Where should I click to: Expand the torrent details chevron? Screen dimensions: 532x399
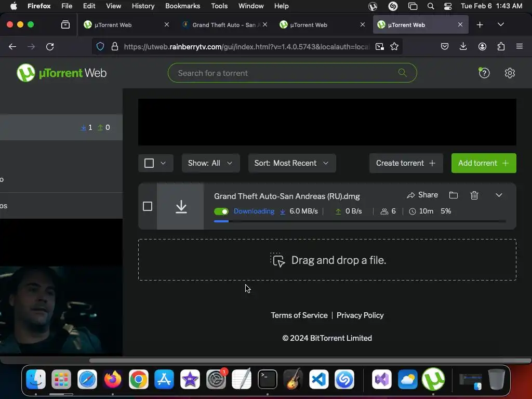(499, 195)
